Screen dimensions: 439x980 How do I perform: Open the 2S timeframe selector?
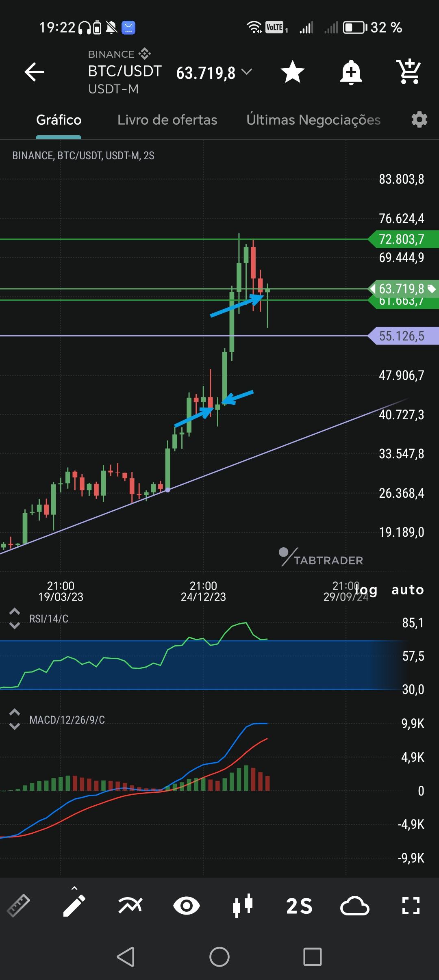point(299,906)
